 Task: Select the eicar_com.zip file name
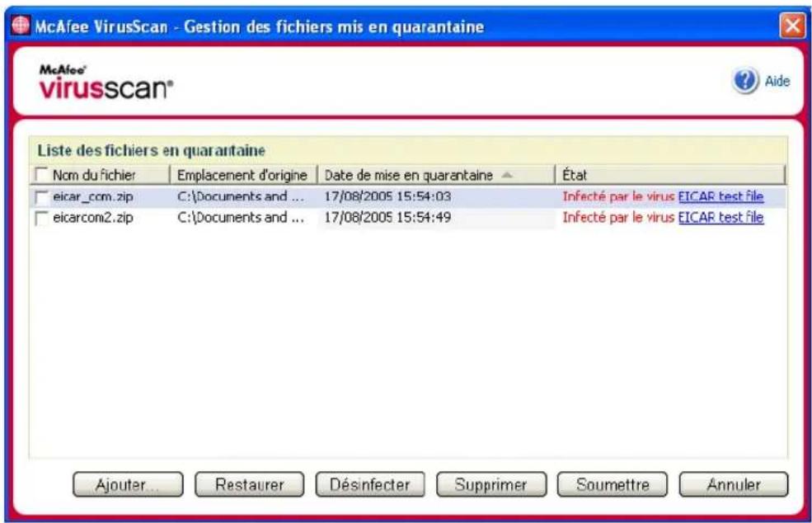click(93, 197)
